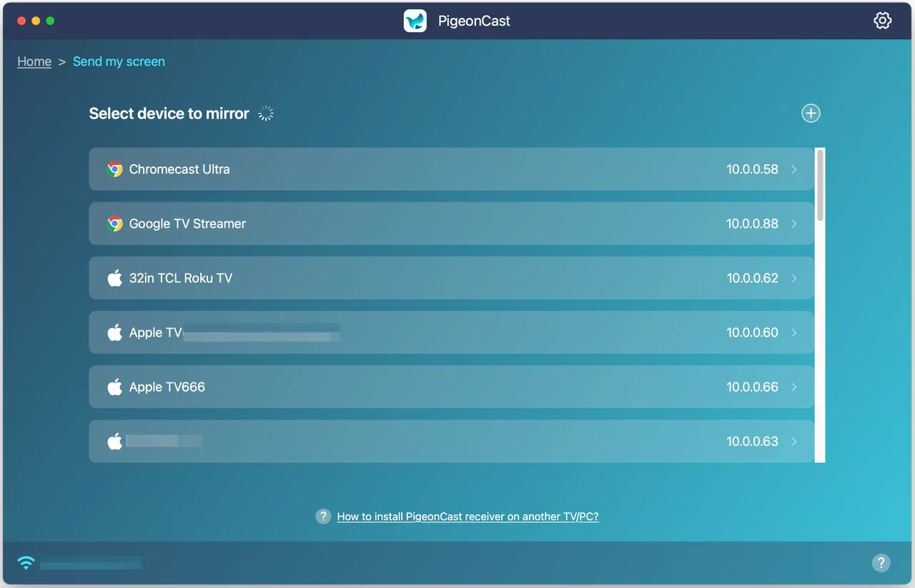Image resolution: width=915 pixels, height=588 pixels.
Task: Open help via the bottom-right question mark
Action: (x=881, y=563)
